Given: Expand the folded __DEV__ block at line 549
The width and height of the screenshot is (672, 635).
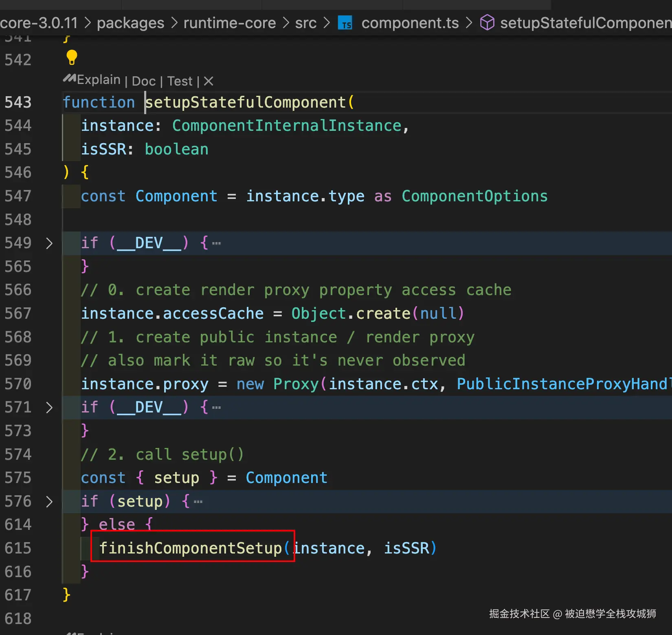Looking at the screenshot, I should point(49,243).
